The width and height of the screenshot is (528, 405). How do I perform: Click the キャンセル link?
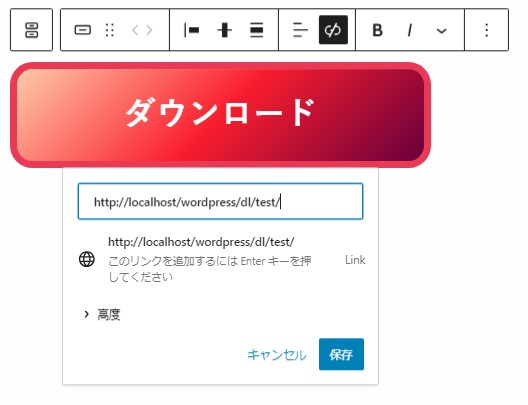[x=277, y=355]
